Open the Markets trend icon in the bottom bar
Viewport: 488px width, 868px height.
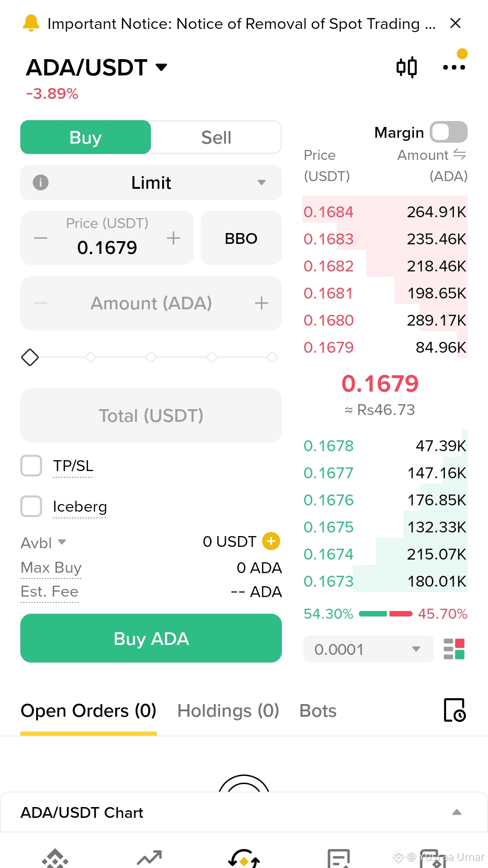(149, 857)
